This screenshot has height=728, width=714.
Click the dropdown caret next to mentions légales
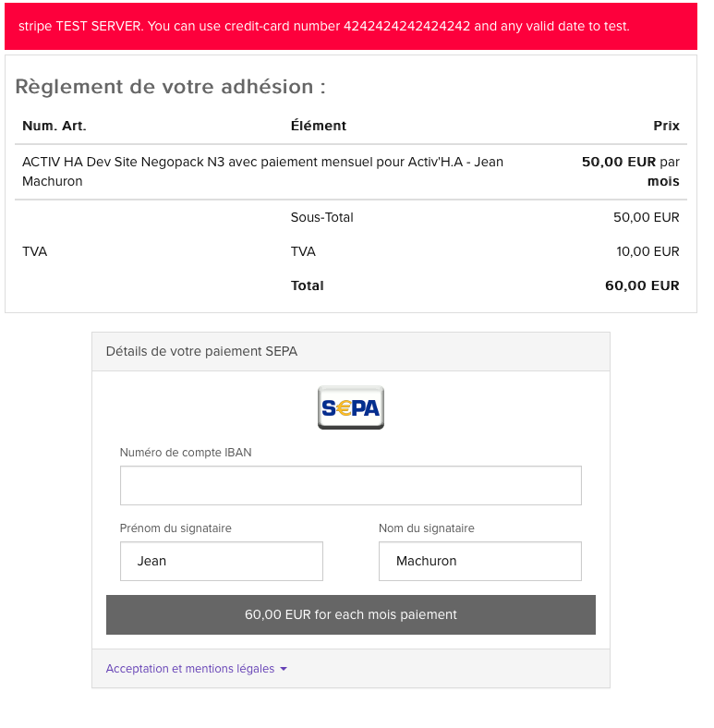click(284, 669)
